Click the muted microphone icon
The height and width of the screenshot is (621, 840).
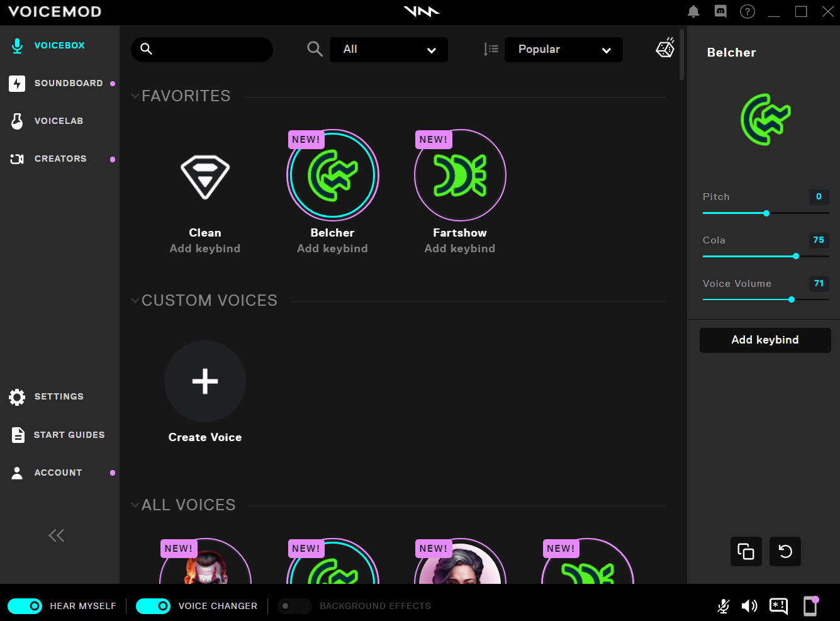tap(724, 606)
